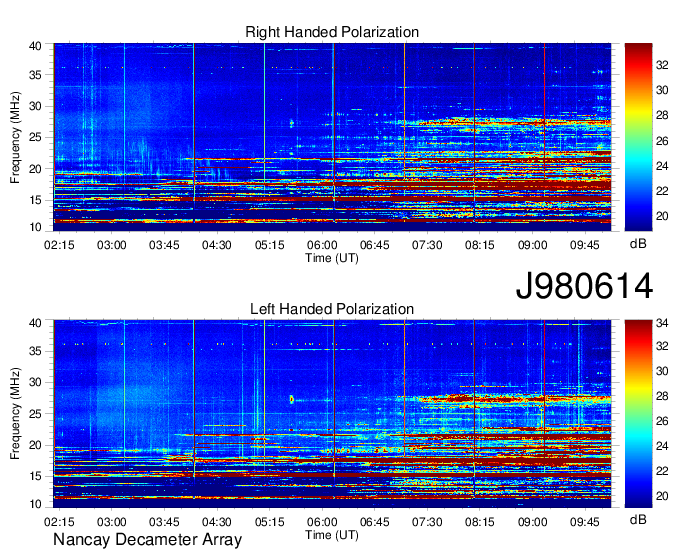
Task: Click '09:45' on top plot time axis
Action: pyautogui.click(x=585, y=245)
